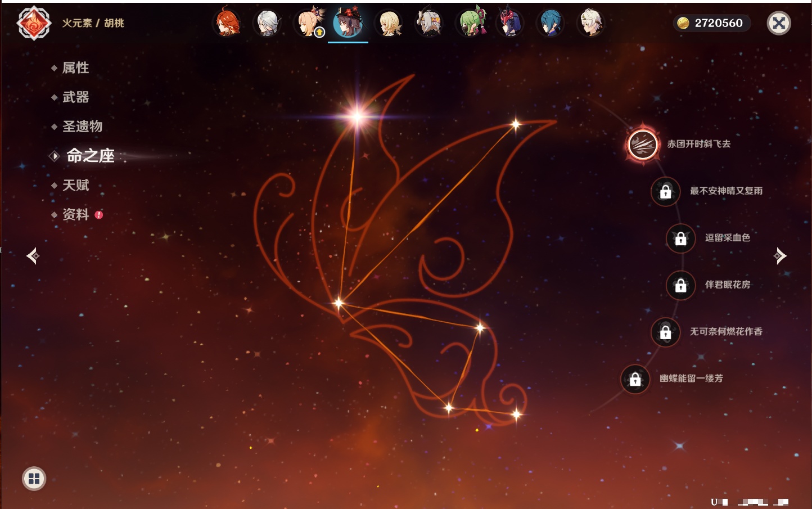
Task: Click the 火元素 / 胡桃 header text
Action: 93,23
